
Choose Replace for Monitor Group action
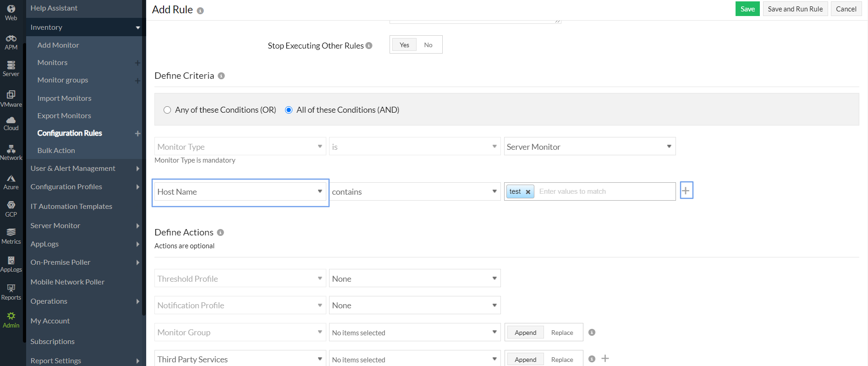(x=562, y=333)
